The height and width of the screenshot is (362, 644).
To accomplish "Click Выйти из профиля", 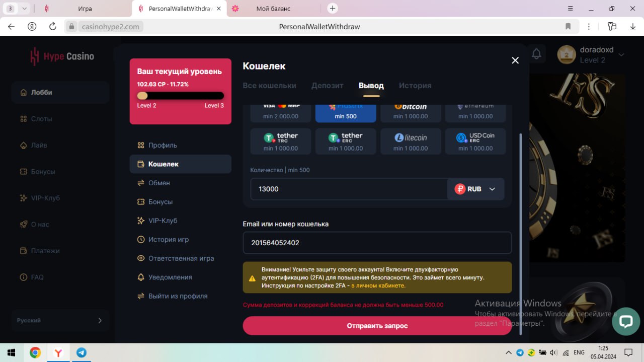I will (x=180, y=296).
